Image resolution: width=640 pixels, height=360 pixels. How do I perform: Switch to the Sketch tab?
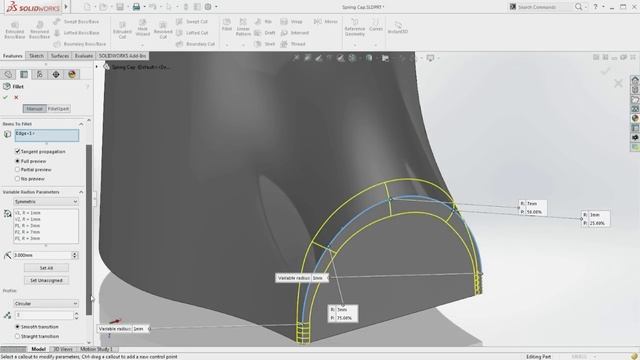(x=36, y=56)
